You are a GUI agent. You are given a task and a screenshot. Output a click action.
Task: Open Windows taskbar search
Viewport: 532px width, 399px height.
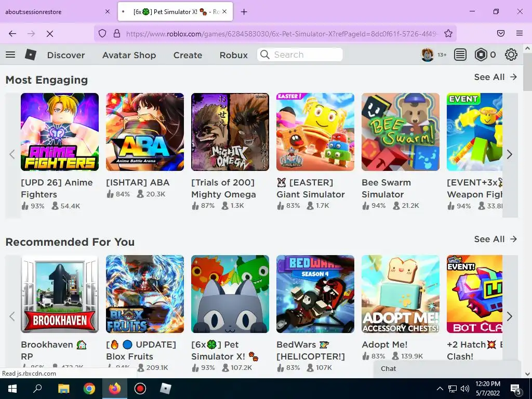click(x=37, y=389)
